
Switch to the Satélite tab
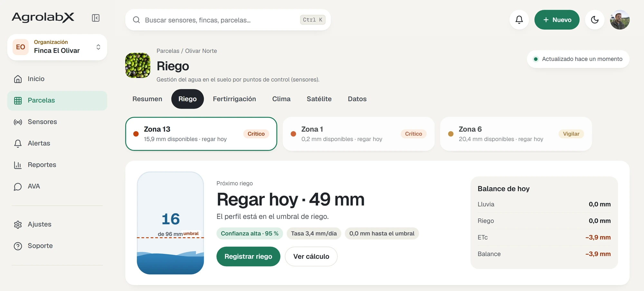point(319,99)
